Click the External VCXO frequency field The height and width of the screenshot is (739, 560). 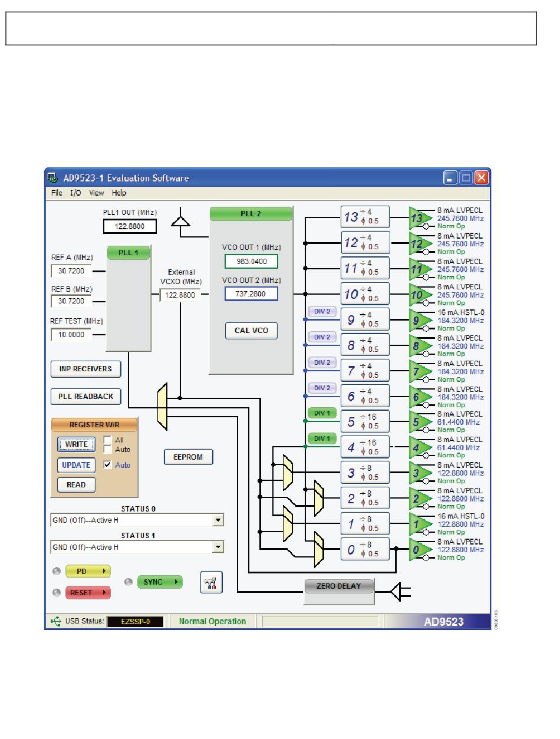click(x=180, y=295)
